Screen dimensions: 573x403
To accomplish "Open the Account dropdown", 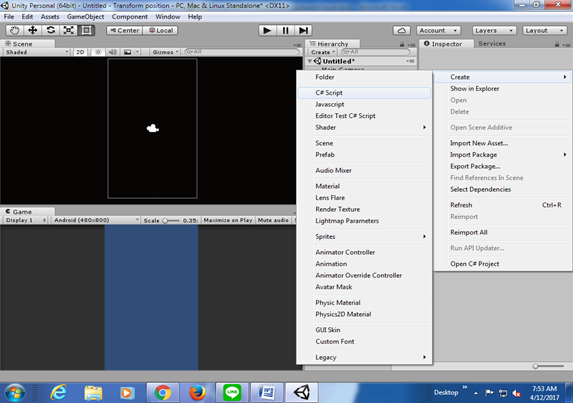I will click(438, 30).
